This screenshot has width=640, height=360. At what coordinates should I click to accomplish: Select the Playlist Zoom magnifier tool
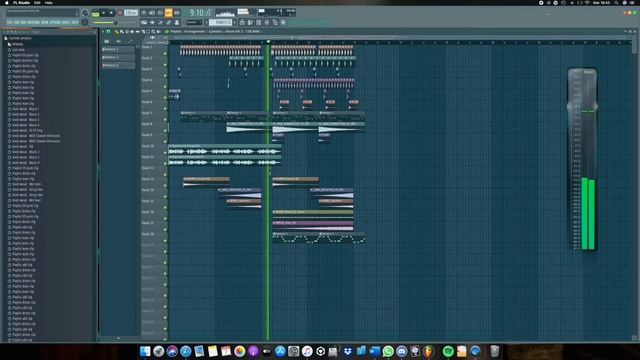pos(153,31)
